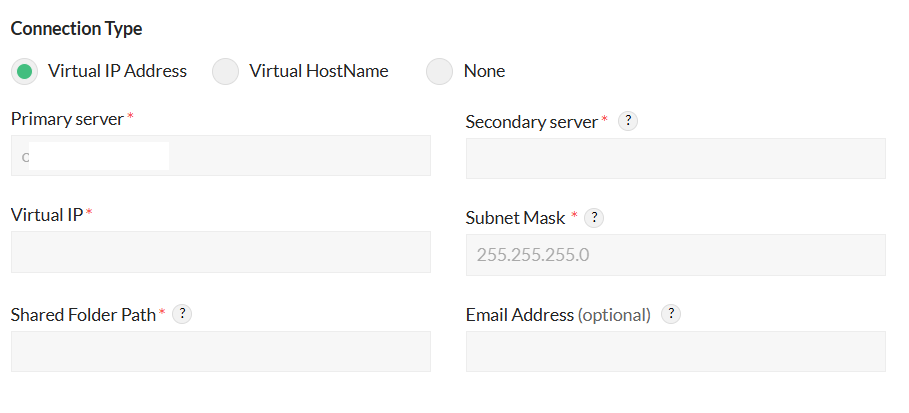Click the Shared Folder Path label
The image size is (909, 413).
coord(83,314)
